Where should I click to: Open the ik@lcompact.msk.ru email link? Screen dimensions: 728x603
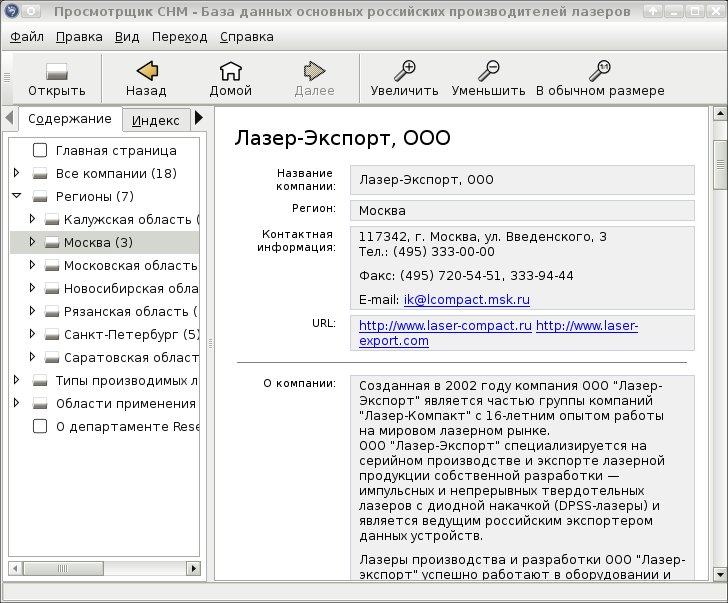(467, 299)
